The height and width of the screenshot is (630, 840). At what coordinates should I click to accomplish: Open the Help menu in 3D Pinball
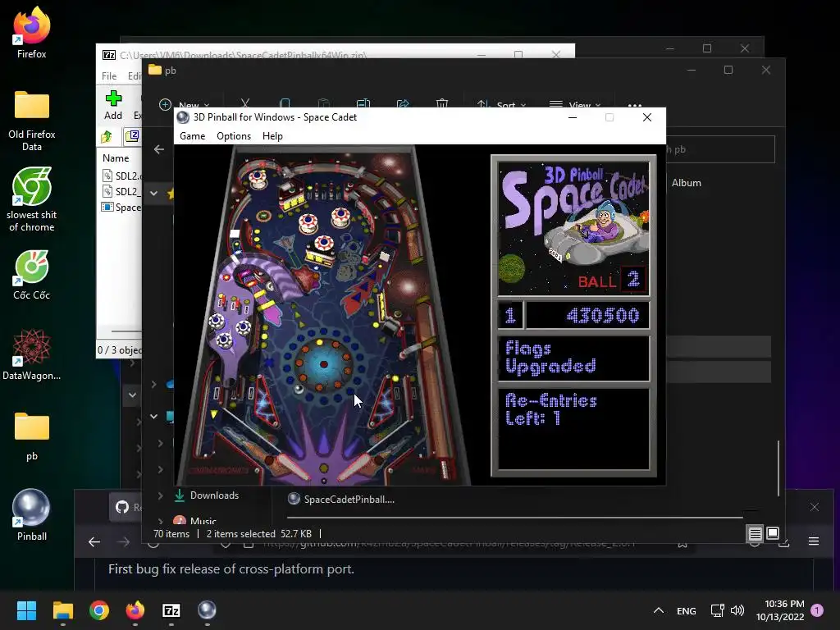point(272,136)
